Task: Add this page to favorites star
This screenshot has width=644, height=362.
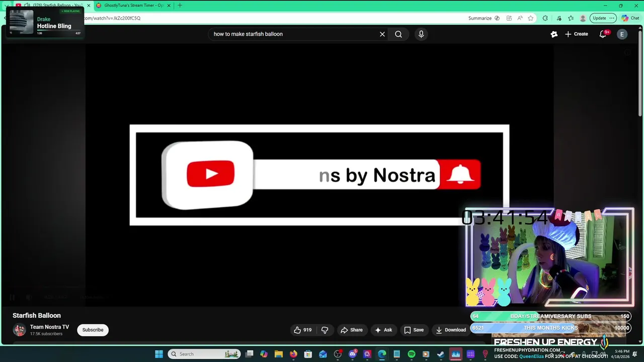Action: point(531,18)
